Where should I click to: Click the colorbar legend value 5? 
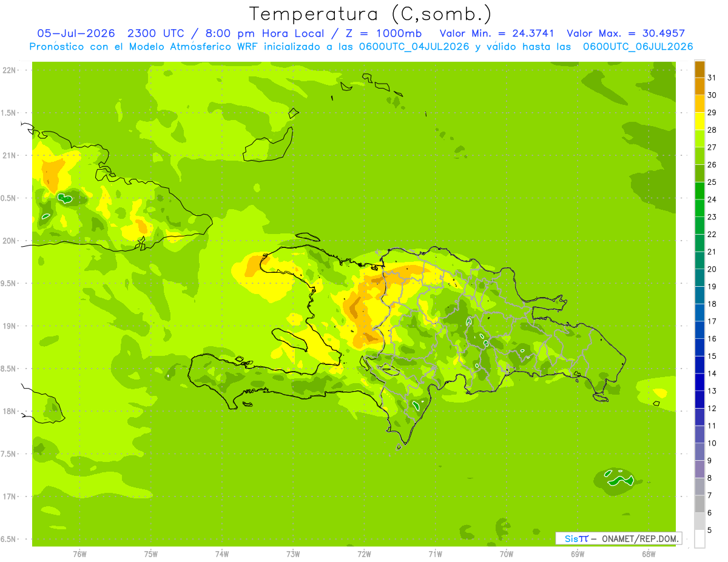tap(710, 530)
